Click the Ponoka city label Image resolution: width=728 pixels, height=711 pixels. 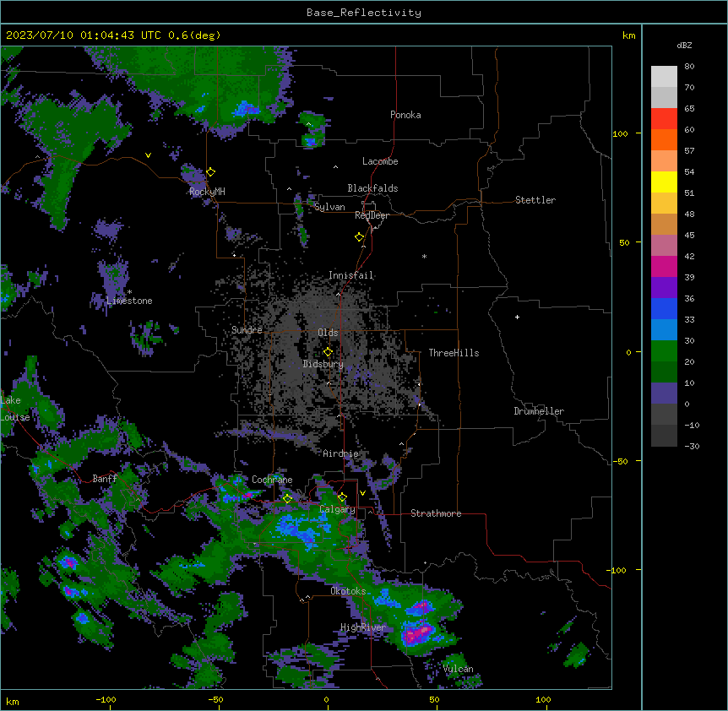(x=405, y=115)
